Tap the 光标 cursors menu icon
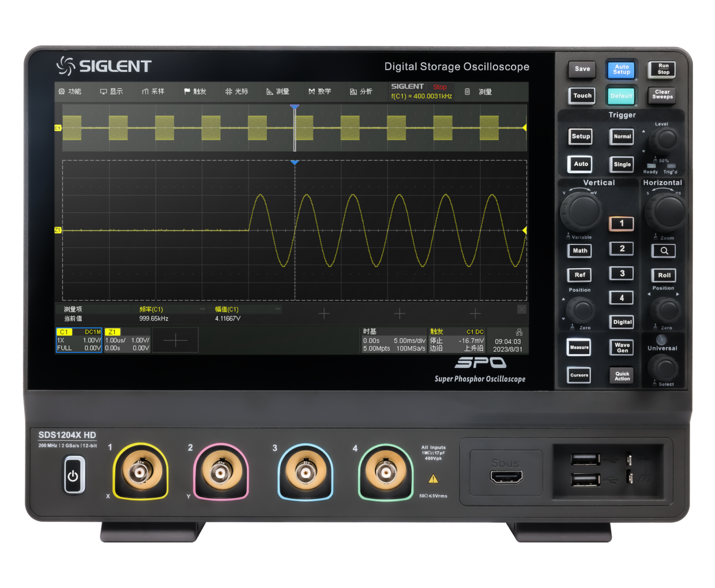Screen dimensions: 715x588 229,92
